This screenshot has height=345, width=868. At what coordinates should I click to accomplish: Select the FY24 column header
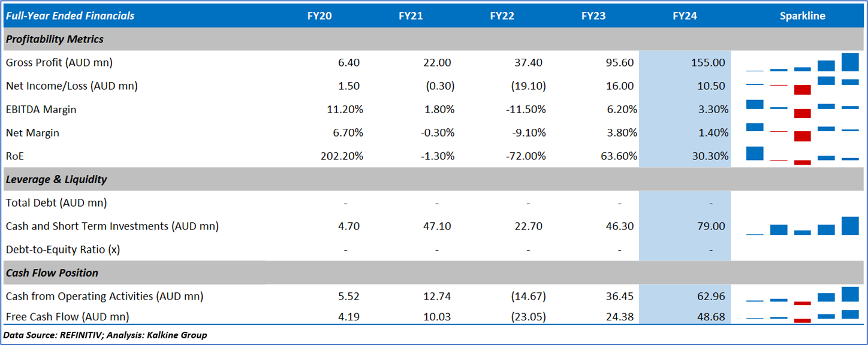coord(685,16)
